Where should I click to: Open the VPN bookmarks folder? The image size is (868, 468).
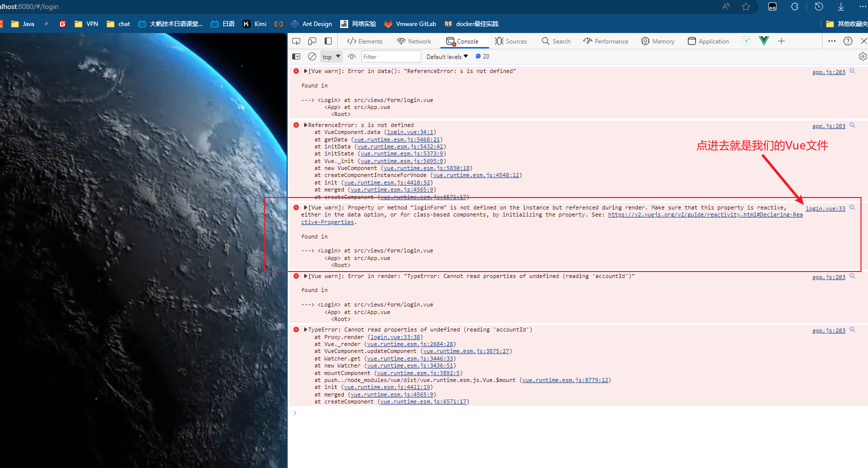coord(86,23)
